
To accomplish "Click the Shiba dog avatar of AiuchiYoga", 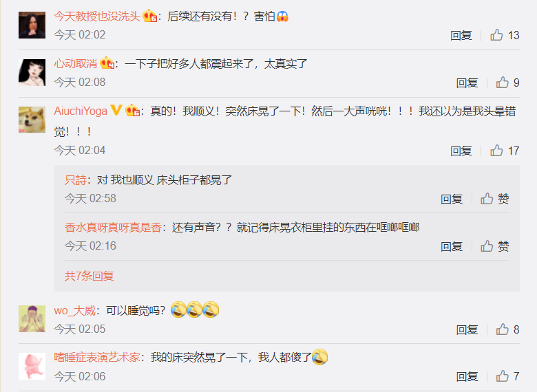I will [32, 120].
